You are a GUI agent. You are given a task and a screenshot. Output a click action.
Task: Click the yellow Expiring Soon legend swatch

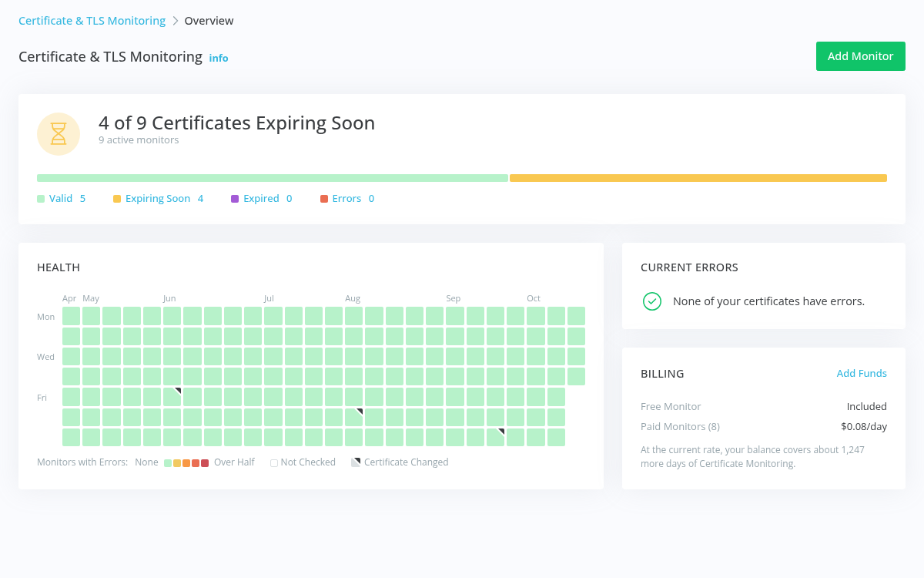point(117,199)
